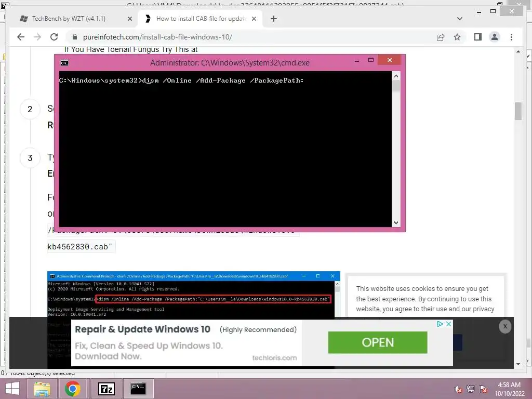Open Chrome three-dot menu
The image size is (532, 399).
point(511,37)
